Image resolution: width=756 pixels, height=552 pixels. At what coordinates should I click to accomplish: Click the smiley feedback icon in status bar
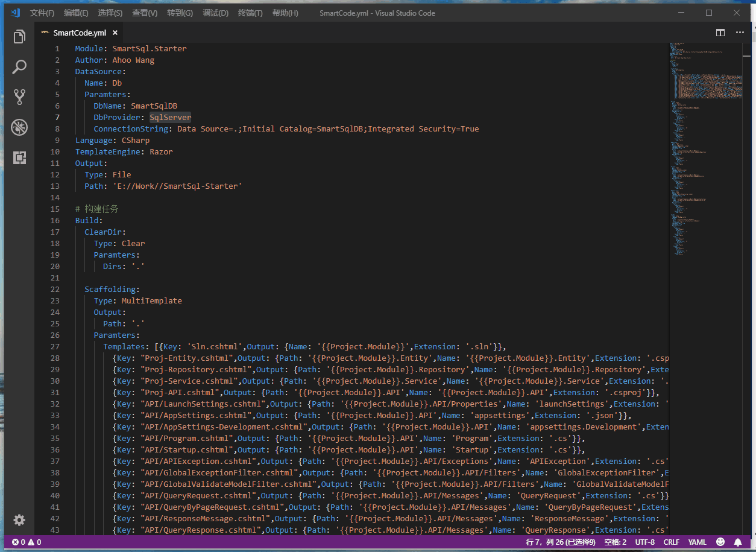coord(720,542)
